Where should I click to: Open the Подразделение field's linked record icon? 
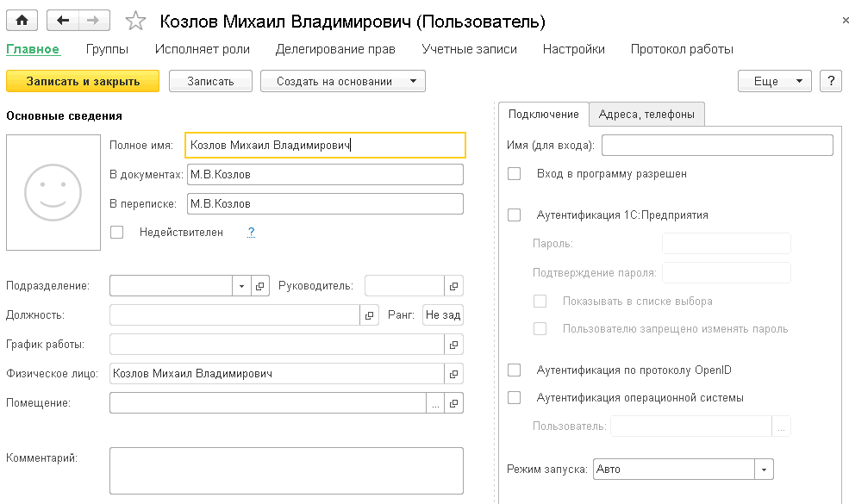click(x=260, y=286)
